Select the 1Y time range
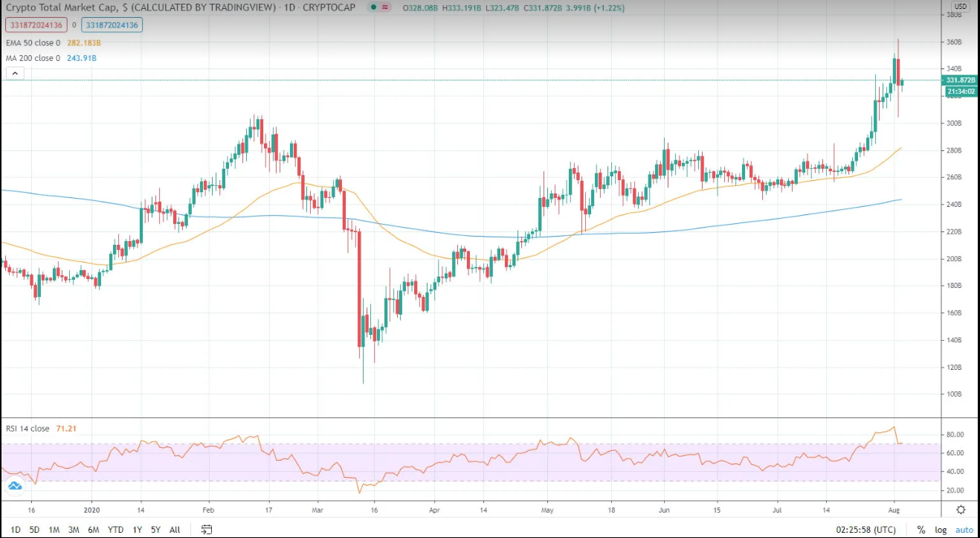The width and height of the screenshot is (980, 538). pyautogui.click(x=136, y=530)
